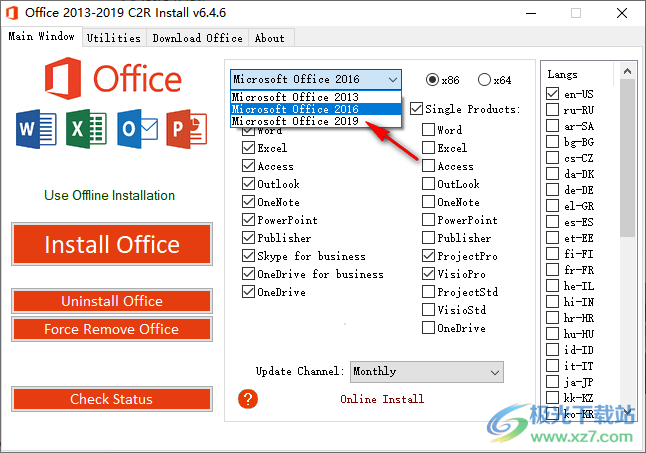646x453 pixels.
Task: Uncheck Outlook in the suite list
Action: 248,183
